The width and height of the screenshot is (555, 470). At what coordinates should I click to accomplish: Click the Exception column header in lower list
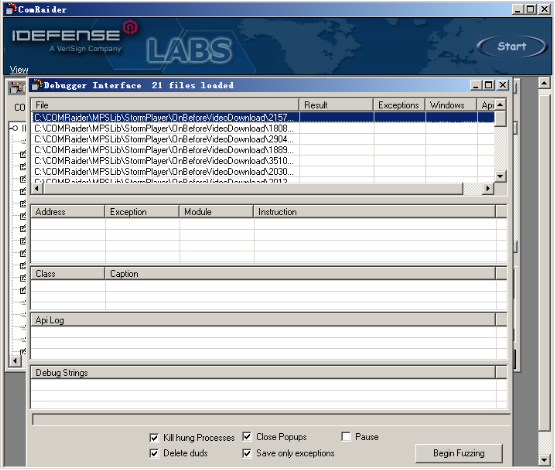coord(142,212)
